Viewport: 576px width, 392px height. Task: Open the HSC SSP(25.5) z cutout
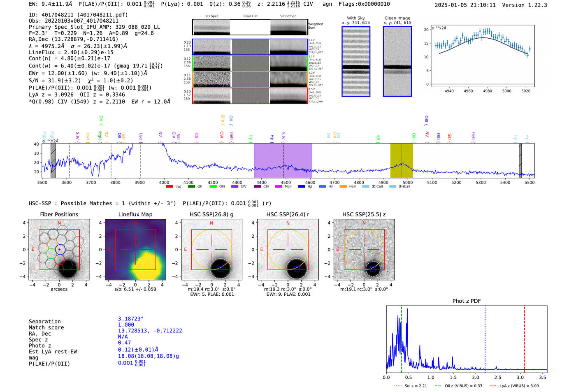pyautogui.click(x=364, y=250)
